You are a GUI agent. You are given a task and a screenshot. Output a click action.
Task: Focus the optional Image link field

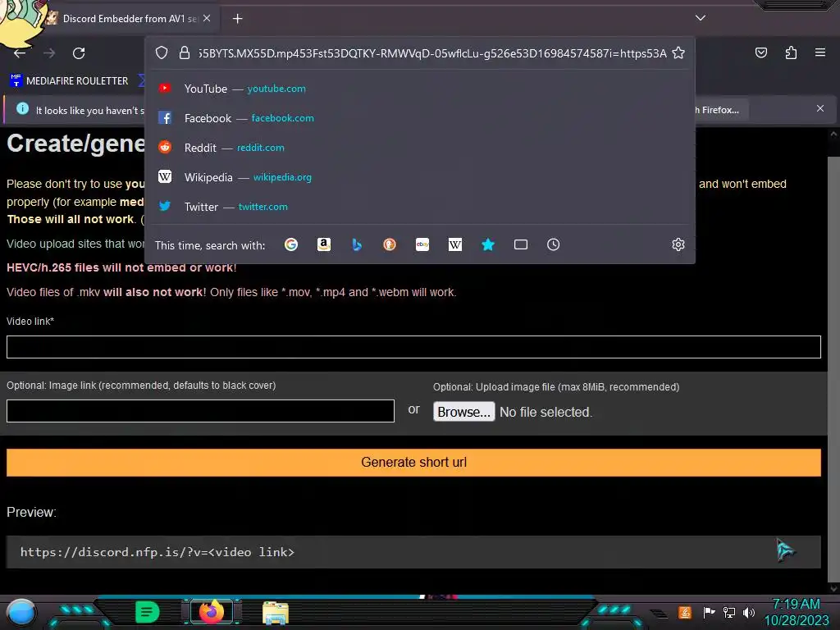point(200,411)
